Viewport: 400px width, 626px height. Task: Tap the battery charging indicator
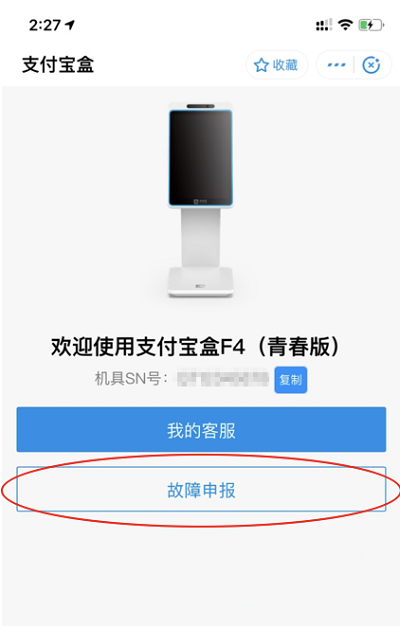(371, 25)
